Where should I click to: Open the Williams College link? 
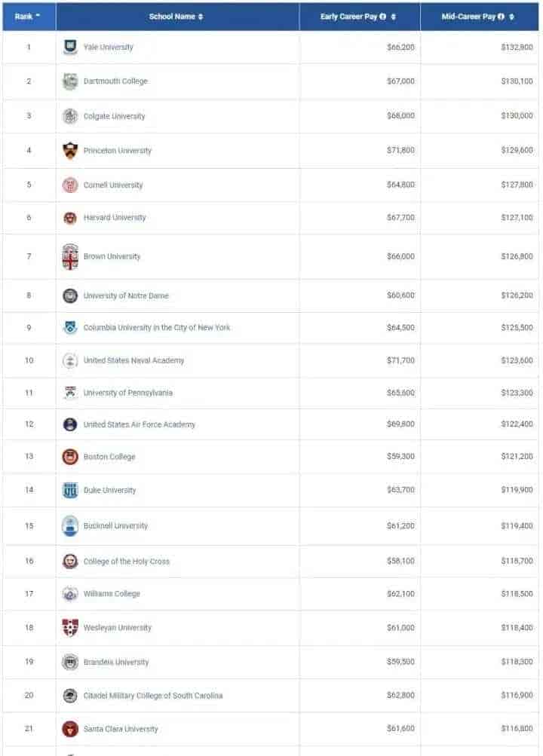(112, 593)
